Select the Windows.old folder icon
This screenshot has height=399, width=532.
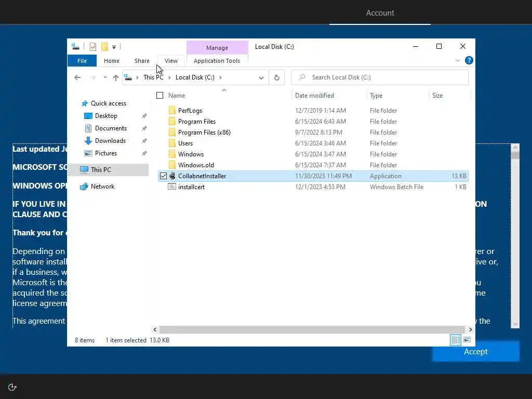click(172, 165)
